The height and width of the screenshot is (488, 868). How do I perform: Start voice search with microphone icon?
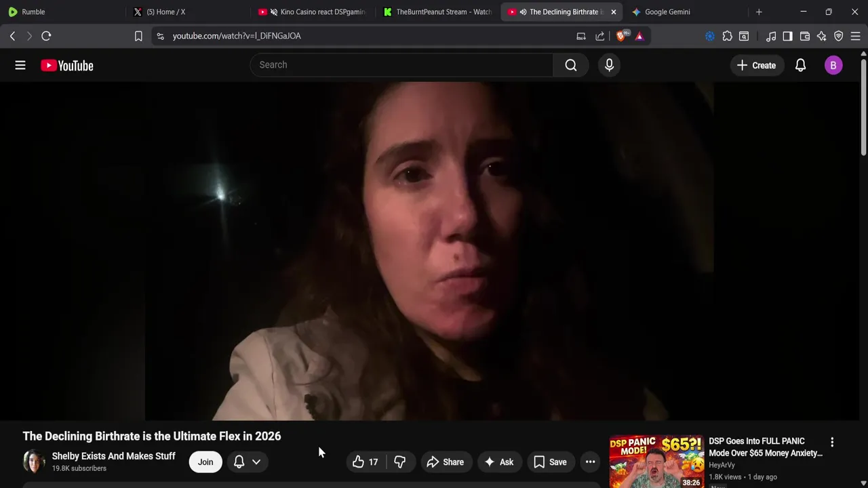coord(609,65)
